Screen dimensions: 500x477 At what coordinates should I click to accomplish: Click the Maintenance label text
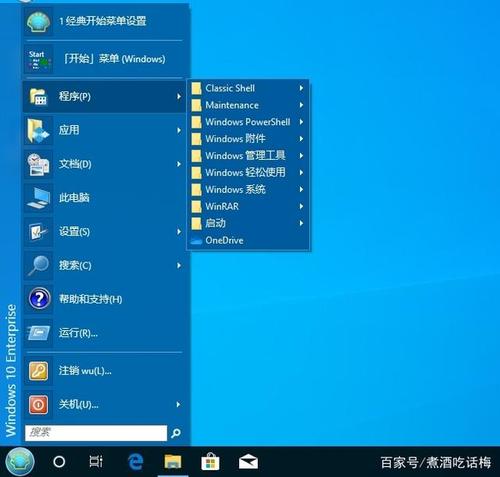(232, 105)
